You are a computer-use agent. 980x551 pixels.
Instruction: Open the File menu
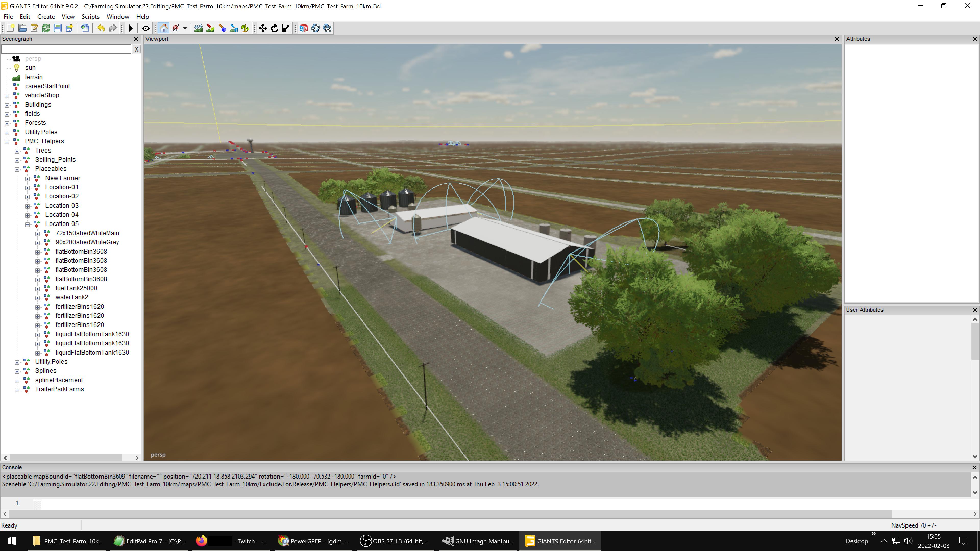point(8,17)
